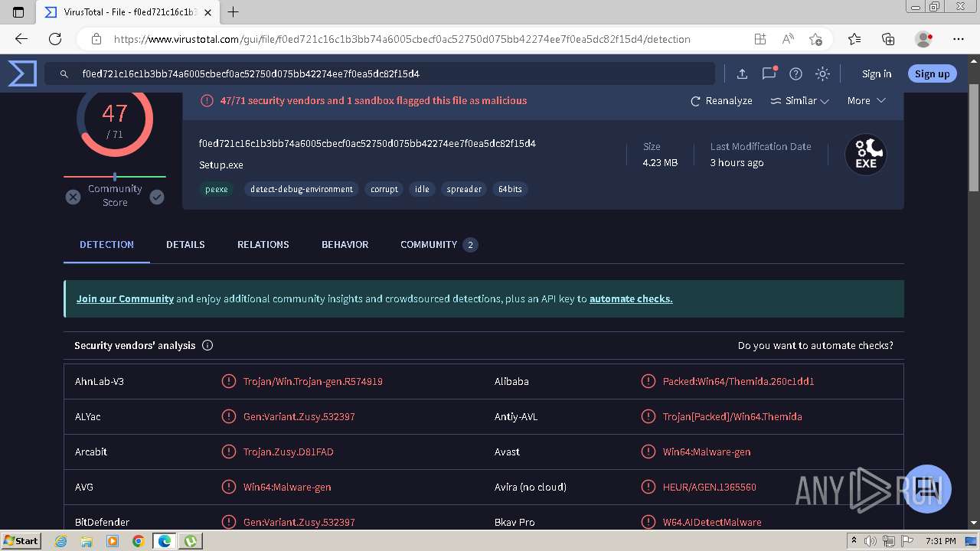Click the detect-debug-environment tag
The width and height of the screenshot is (980, 551).
click(x=302, y=189)
